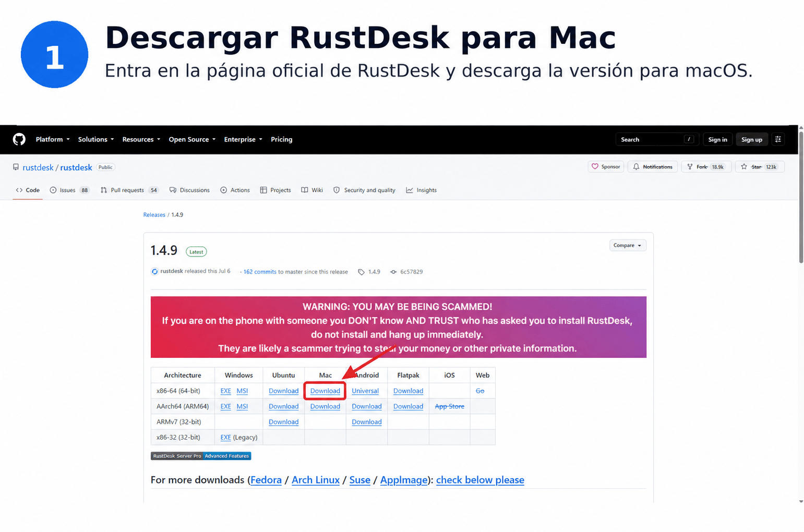Download Ubuntu AArch64 build
The height and width of the screenshot is (532, 804).
click(284, 406)
